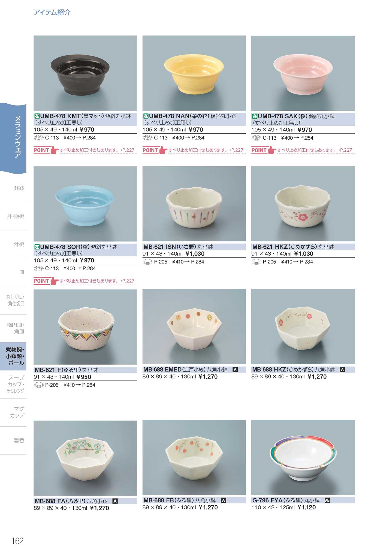Viewport: 392px width, 555px height.
Task: Click the A badge beside MB-688 FB
Action: point(223,500)
